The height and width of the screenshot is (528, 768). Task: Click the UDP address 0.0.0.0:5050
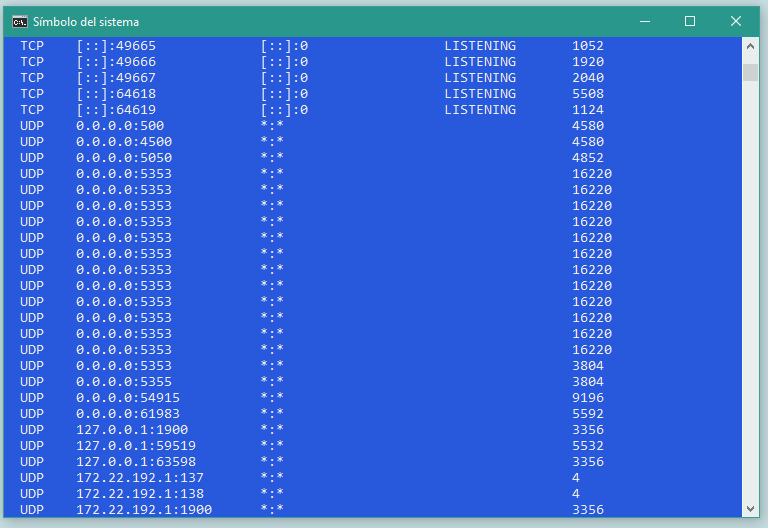tap(120, 158)
